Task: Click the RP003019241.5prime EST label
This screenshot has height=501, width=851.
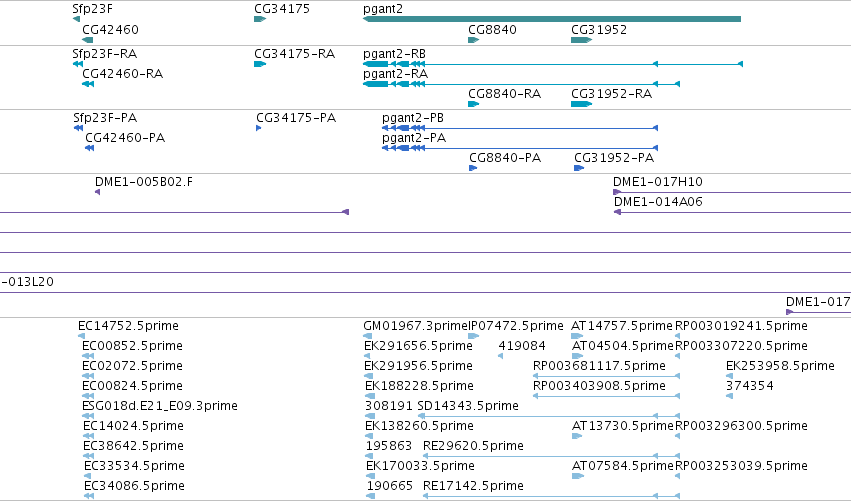Action: coord(741,326)
